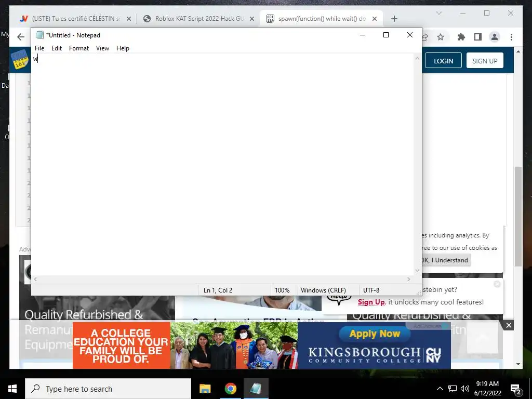Open Notepad View menu
Image resolution: width=532 pixels, height=399 pixels.
click(102, 48)
